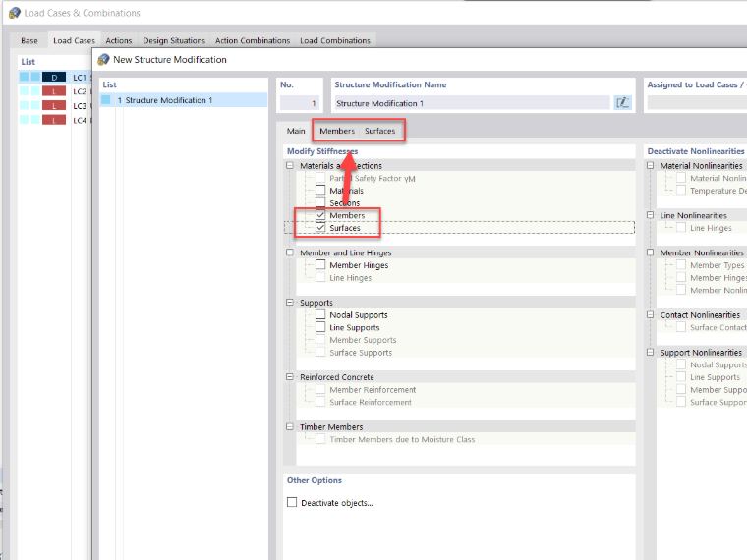Click the disabled Surface Supports option under Supports
The height and width of the screenshot is (560, 747).
tap(361, 353)
